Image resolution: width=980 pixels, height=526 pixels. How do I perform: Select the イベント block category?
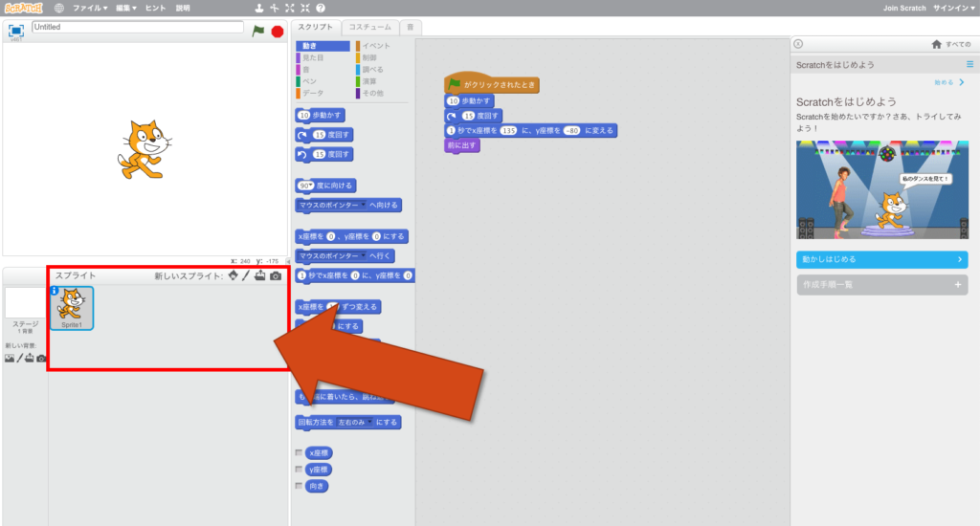click(375, 46)
